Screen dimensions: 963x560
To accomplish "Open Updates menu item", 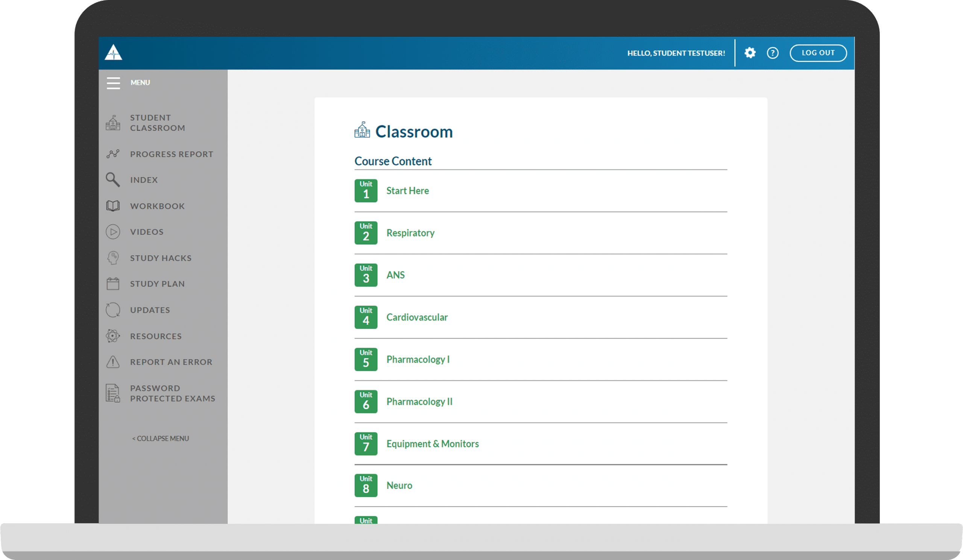I will coord(150,310).
